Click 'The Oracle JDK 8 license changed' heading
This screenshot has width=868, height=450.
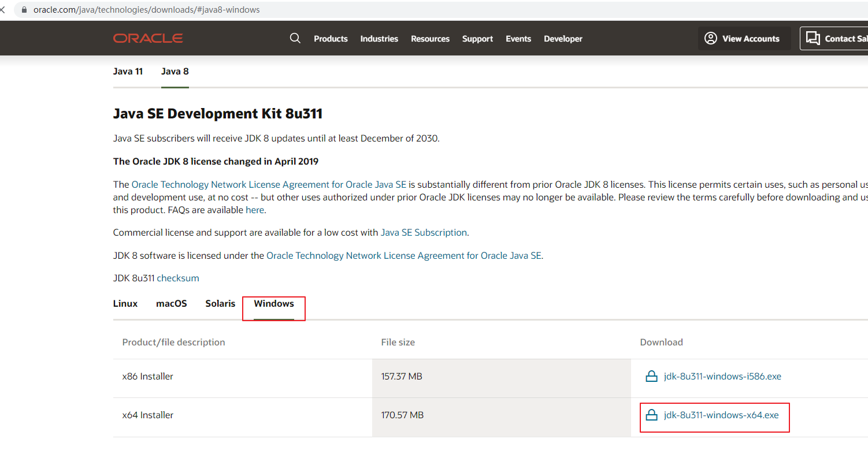216,162
